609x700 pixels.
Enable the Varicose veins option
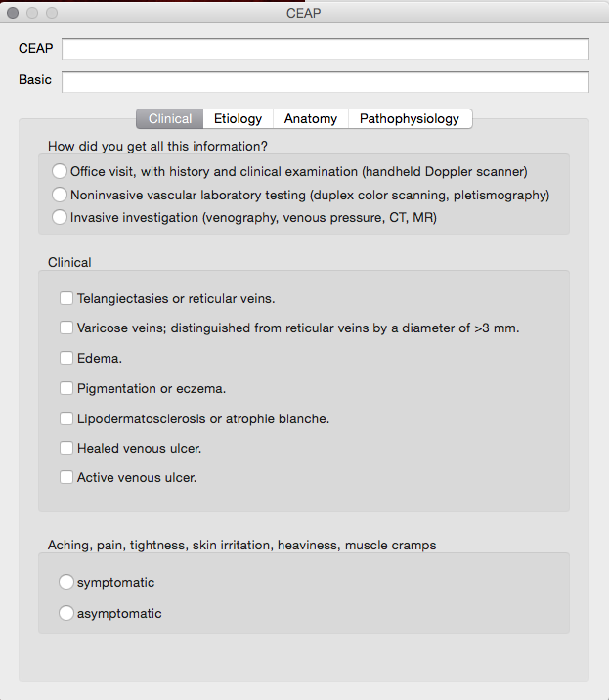(x=66, y=328)
